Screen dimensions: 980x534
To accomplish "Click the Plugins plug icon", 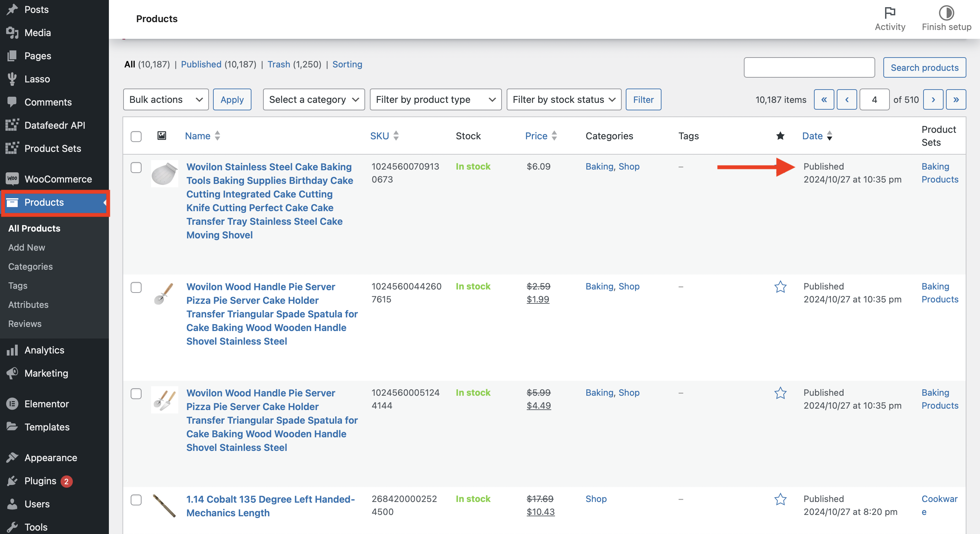I will tap(12, 481).
